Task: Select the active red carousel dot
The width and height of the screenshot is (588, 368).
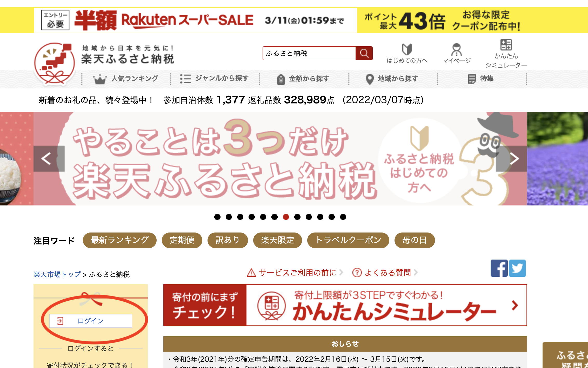Action: tap(286, 217)
